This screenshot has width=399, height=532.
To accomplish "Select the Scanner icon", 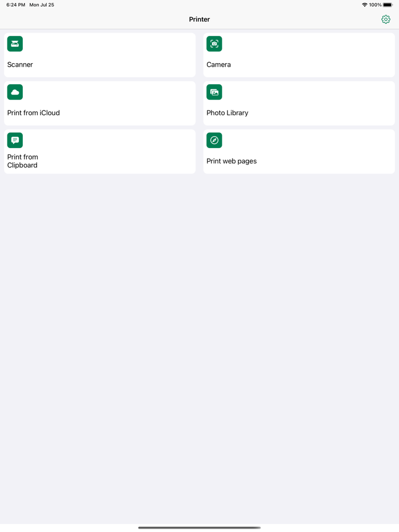I will (x=15, y=44).
